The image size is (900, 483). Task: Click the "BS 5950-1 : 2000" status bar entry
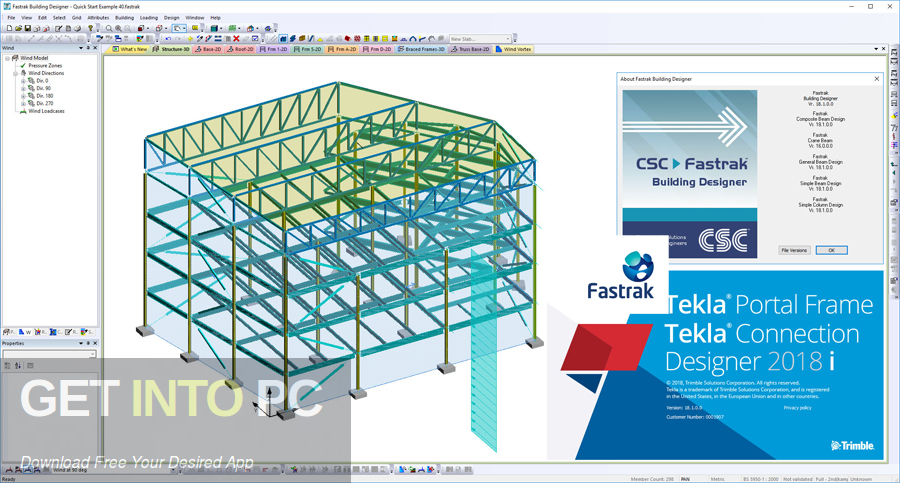click(761, 479)
